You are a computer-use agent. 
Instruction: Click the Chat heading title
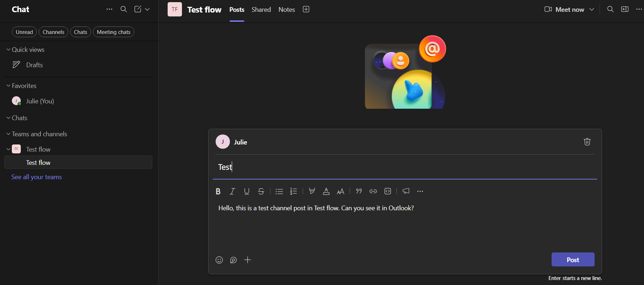20,10
